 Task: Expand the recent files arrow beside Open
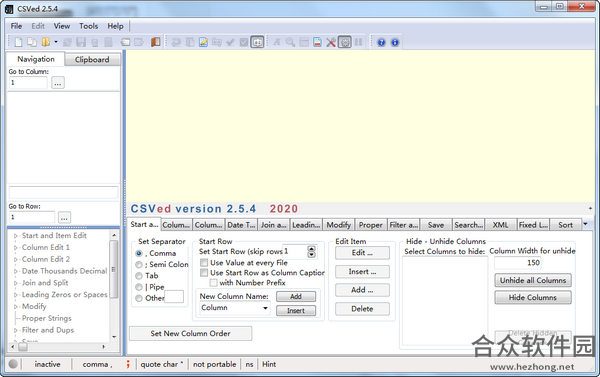(x=56, y=42)
